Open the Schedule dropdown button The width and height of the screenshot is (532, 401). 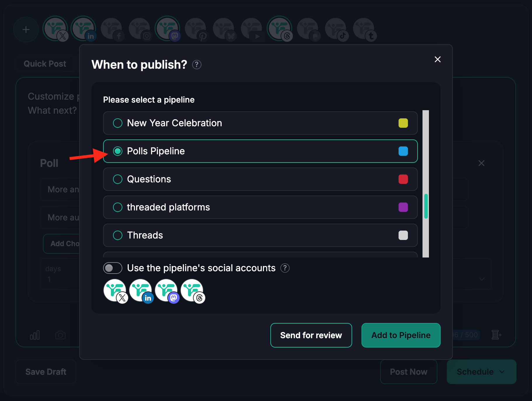tap(481, 372)
